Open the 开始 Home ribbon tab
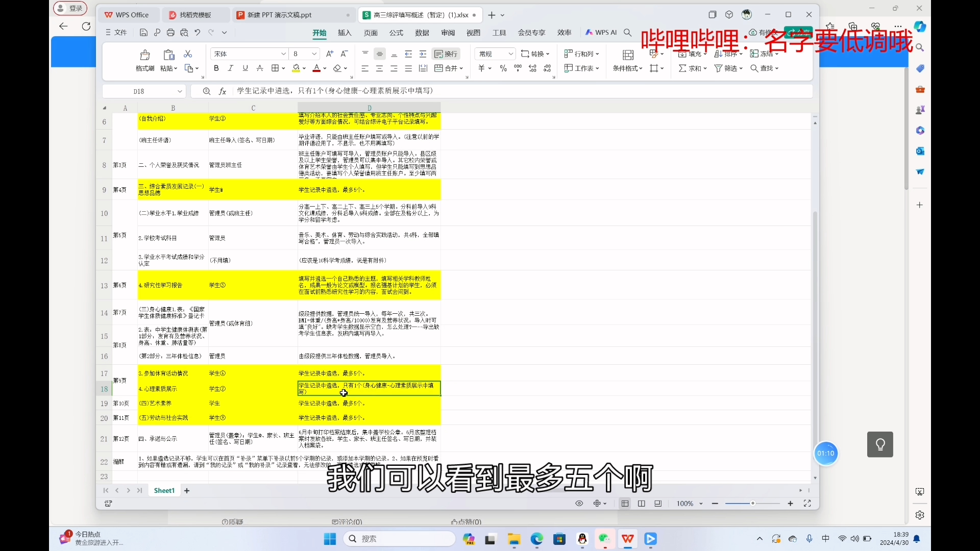The height and width of the screenshot is (551, 980). [320, 32]
